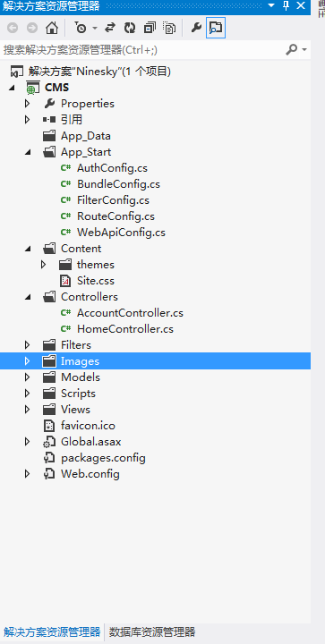Select BundleConfig.cs file
The height and width of the screenshot is (644, 325).
118,184
